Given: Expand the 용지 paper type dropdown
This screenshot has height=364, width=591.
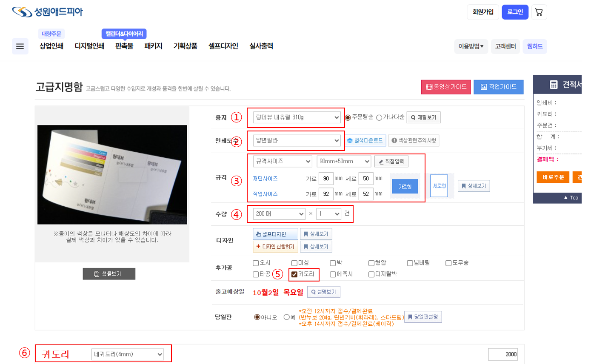Looking at the screenshot, I should point(296,117).
